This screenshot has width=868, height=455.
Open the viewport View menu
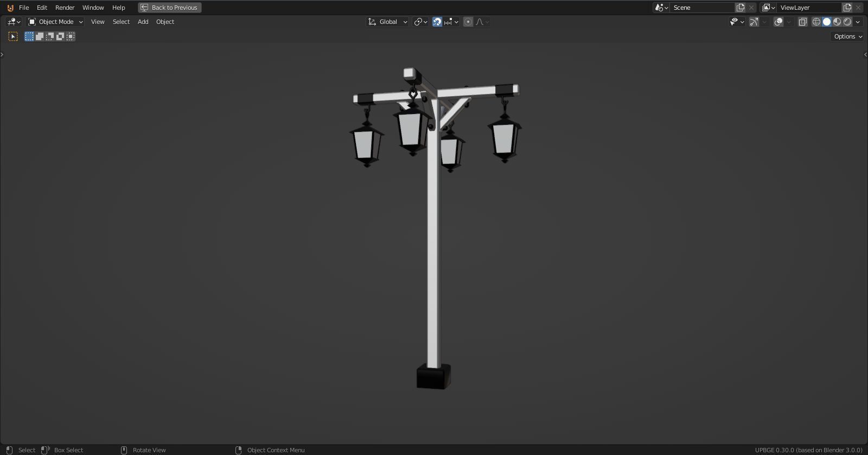pos(98,22)
